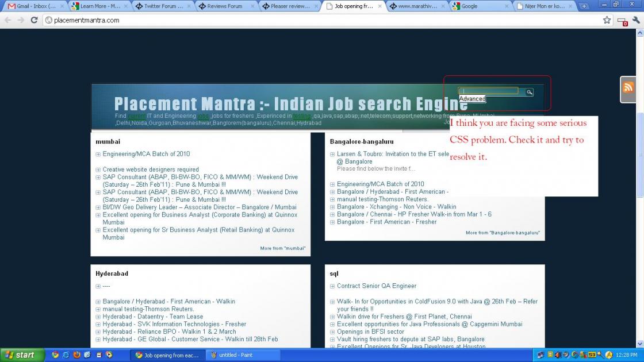Image resolution: width=644 pixels, height=362 pixels.
Task: Expand plus icon beside HP Fresher Walk-in
Action: point(332,215)
